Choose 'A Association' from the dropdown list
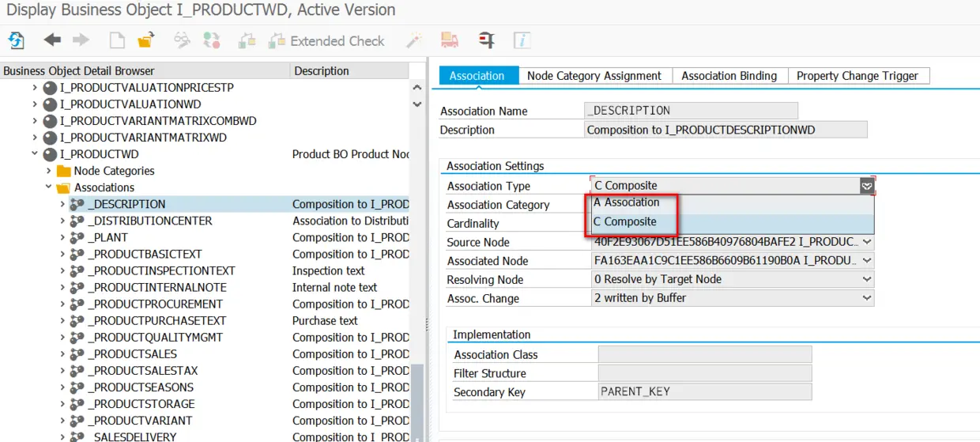The width and height of the screenshot is (980, 442). (733, 202)
